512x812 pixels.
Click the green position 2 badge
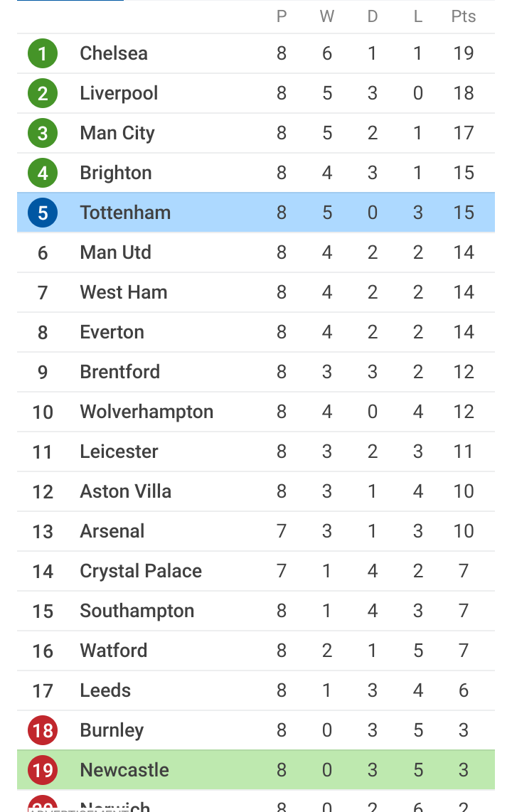[x=43, y=93]
